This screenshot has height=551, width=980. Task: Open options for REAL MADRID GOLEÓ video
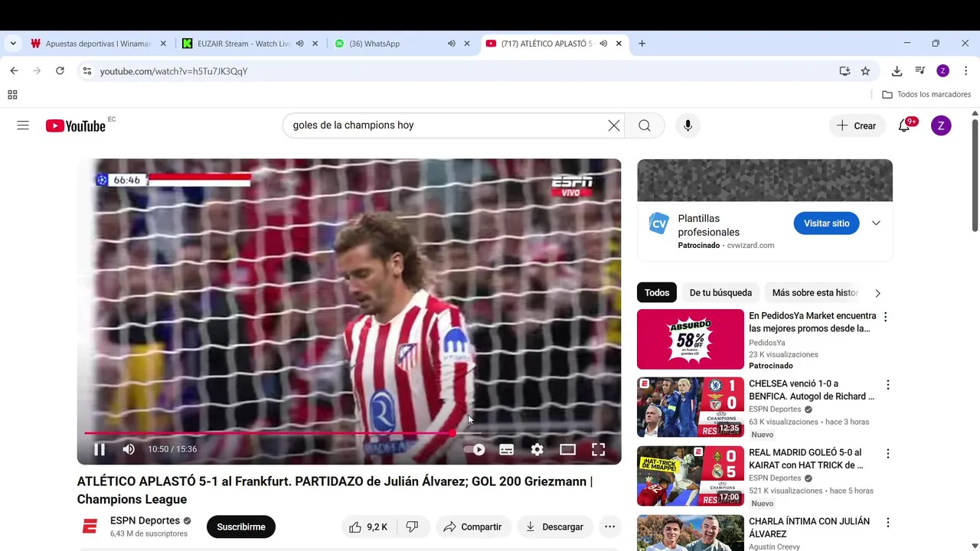tap(888, 454)
